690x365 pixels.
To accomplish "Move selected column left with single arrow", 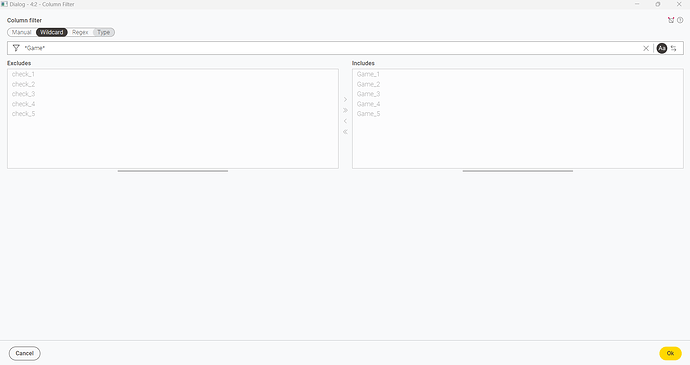I will [x=345, y=121].
